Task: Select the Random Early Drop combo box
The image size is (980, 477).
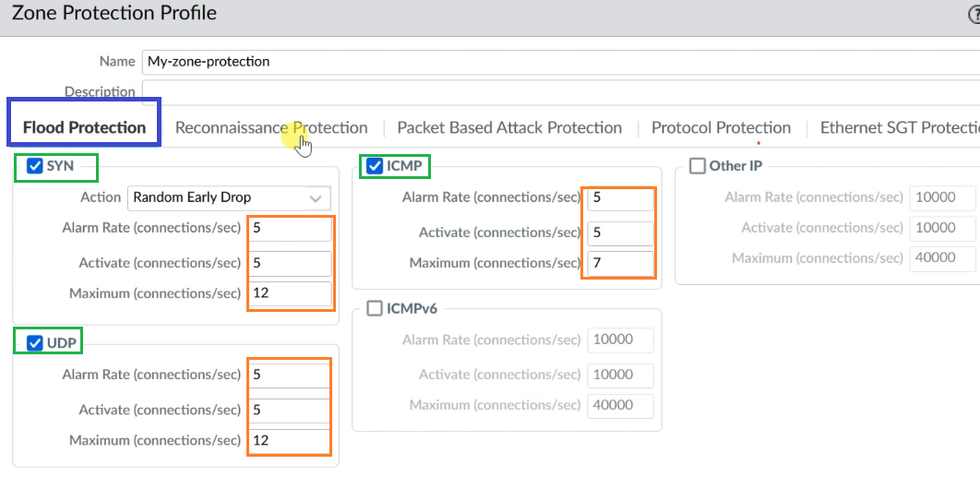Action: (229, 198)
